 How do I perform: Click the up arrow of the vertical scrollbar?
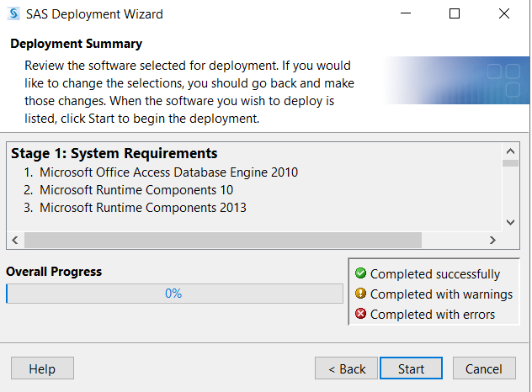click(x=510, y=151)
